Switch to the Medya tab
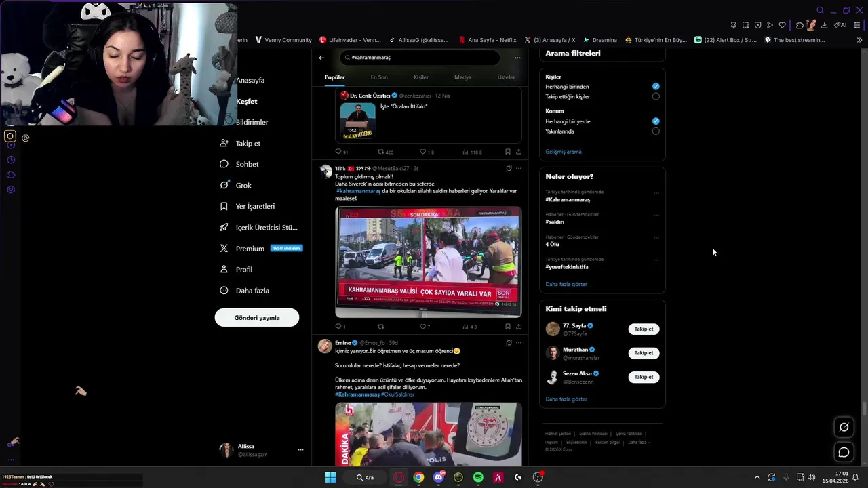This screenshot has height=488, width=868. 462,77
